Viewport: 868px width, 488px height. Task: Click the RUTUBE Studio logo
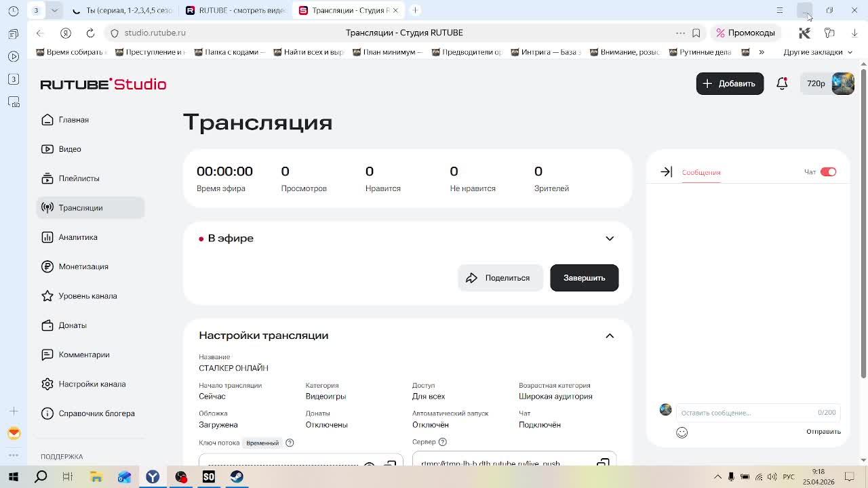pos(103,84)
